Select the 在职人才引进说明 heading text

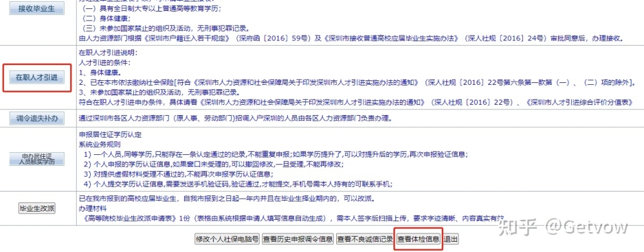pos(108,53)
